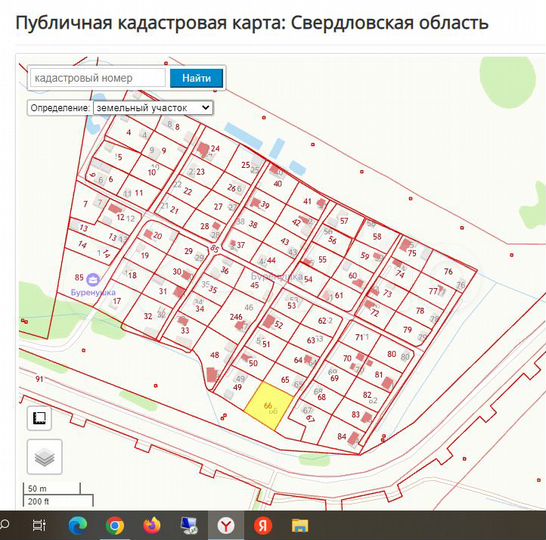Screen dimensions: 546x540
Task: Open Microsoft Edge from taskbar
Action: click(x=78, y=525)
